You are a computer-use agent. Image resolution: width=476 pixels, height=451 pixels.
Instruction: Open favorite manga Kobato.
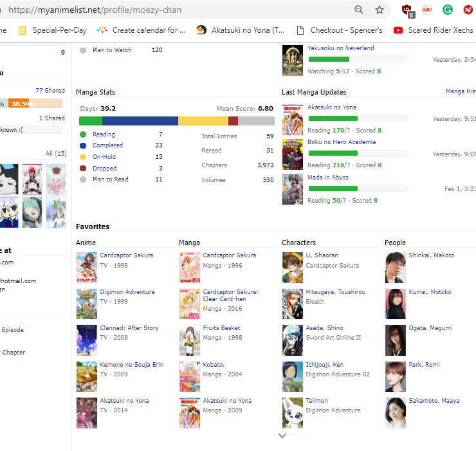click(x=214, y=364)
